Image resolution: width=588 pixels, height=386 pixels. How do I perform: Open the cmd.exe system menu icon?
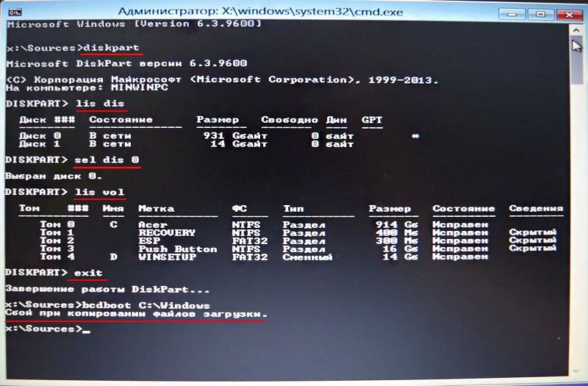15,12
